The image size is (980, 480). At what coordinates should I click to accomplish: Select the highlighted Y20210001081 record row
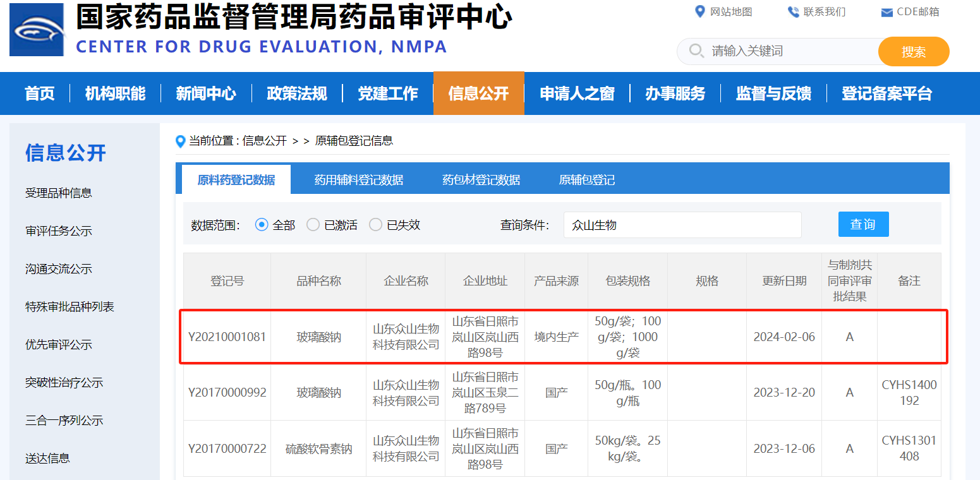pyautogui.click(x=562, y=337)
